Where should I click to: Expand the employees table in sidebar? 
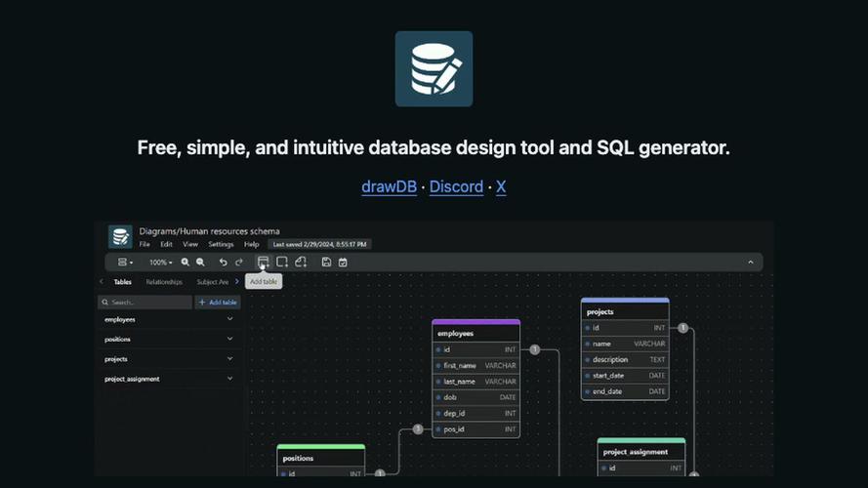click(x=230, y=319)
